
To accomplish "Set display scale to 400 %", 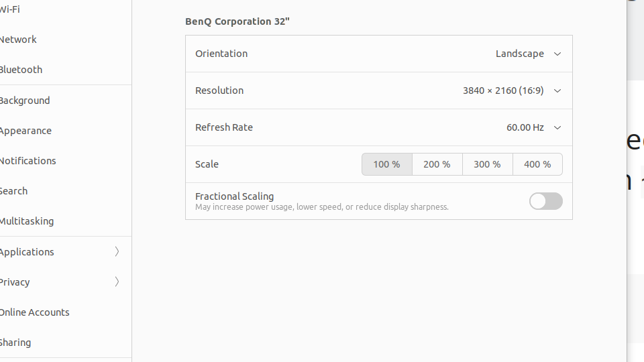I will [537, 164].
